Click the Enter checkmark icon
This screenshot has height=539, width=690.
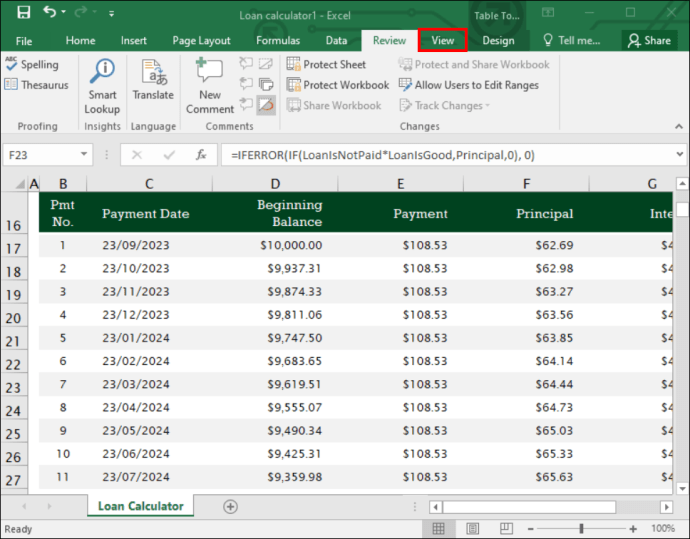click(x=169, y=155)
